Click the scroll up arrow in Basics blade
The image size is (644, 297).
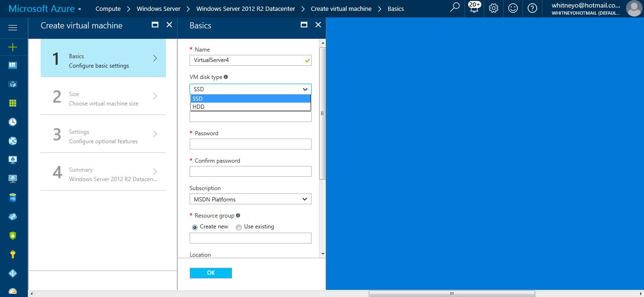[x=323, y=43]
